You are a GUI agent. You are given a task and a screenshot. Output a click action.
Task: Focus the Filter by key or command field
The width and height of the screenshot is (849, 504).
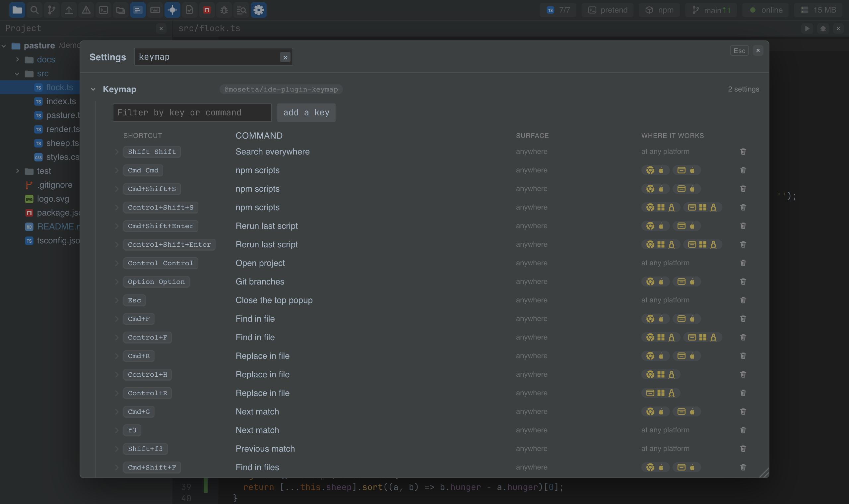point(192,113)
